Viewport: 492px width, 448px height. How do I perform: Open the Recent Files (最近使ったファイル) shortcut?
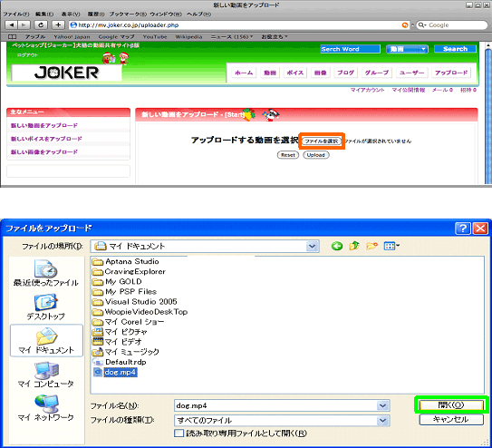click(46, 273)
